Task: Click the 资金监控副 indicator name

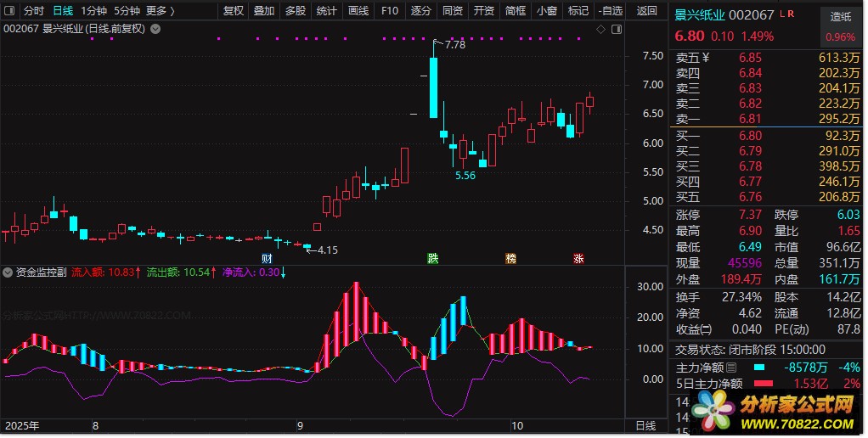Action: pyautogui.click(x=41, y=272)
